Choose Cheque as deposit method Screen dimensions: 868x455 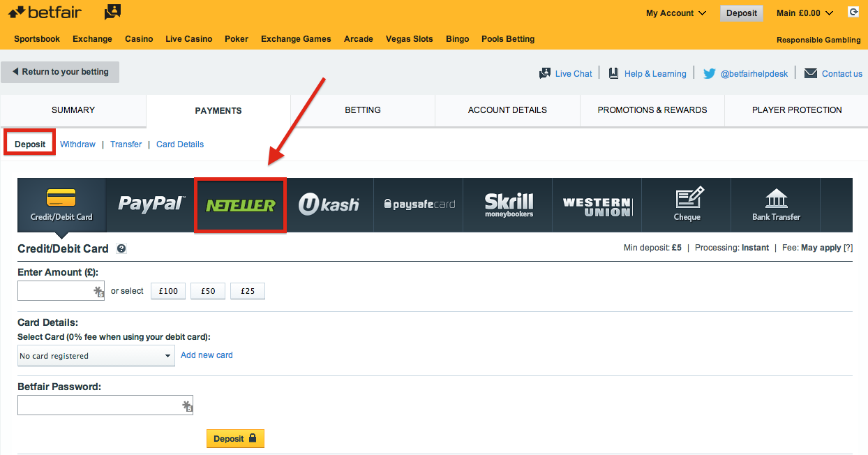pos(687,204)
